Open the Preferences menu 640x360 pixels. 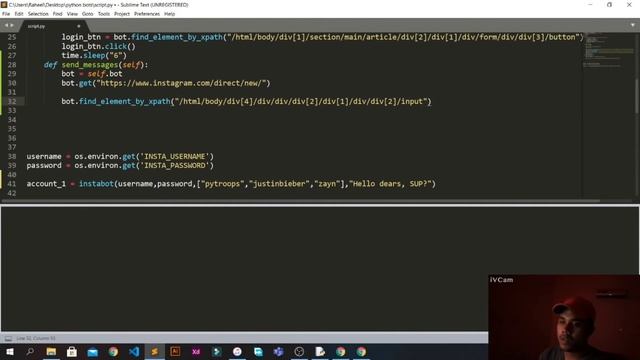click(147, 14)
